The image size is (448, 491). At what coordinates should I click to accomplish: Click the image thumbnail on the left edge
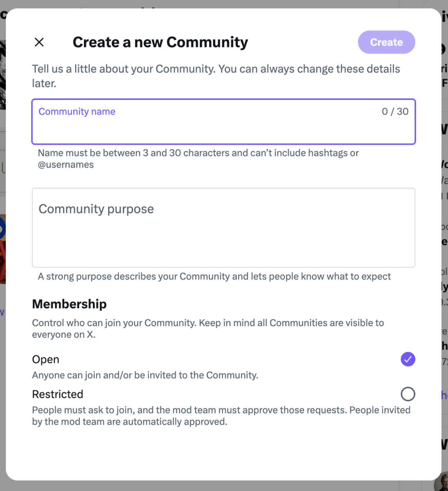click(2, 245)
